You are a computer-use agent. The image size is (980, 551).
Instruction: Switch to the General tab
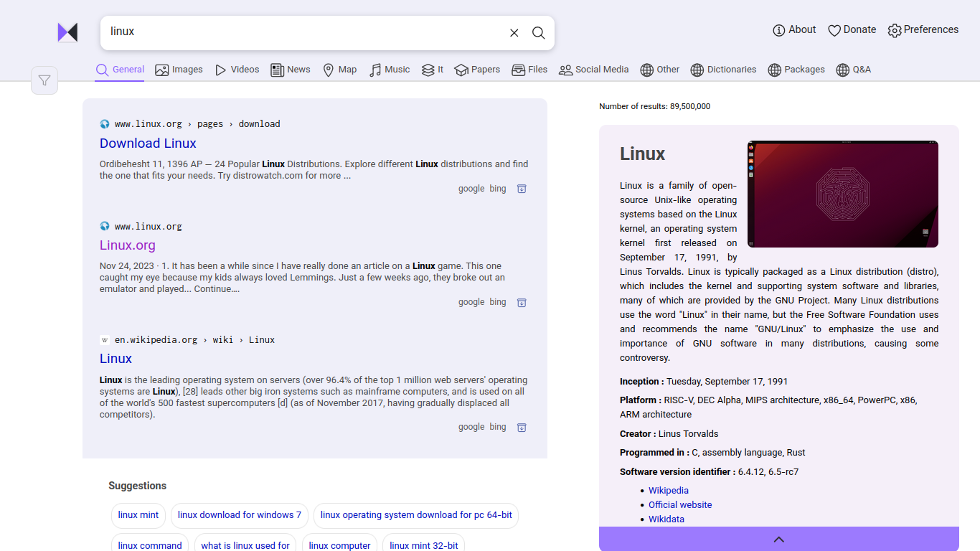120,70
